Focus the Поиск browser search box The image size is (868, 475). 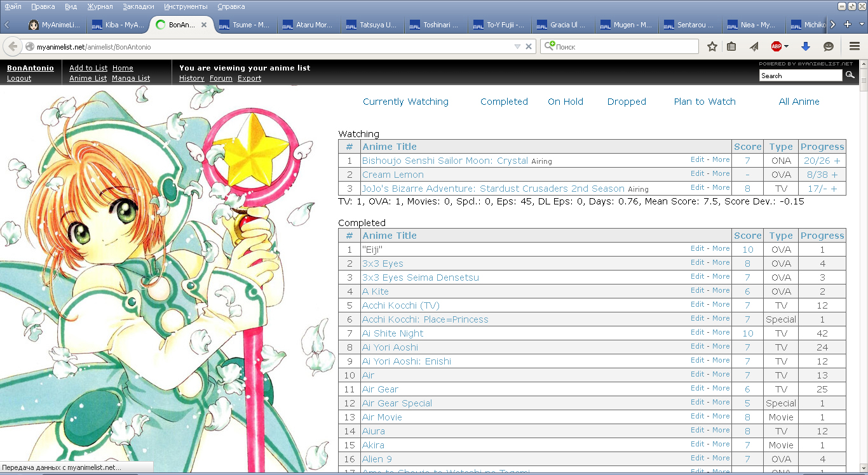pyautogui.click(x=626, y=46)
